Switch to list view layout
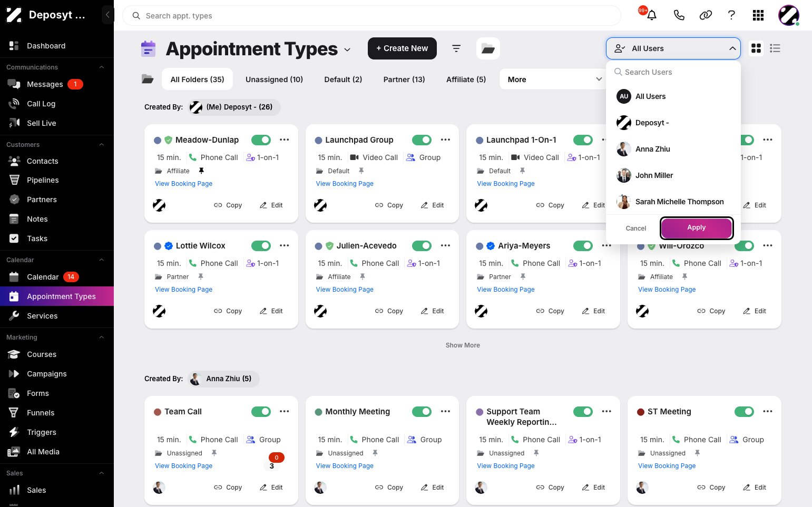Viewport: 812px width, 507px height. click(x=775, y=48)
